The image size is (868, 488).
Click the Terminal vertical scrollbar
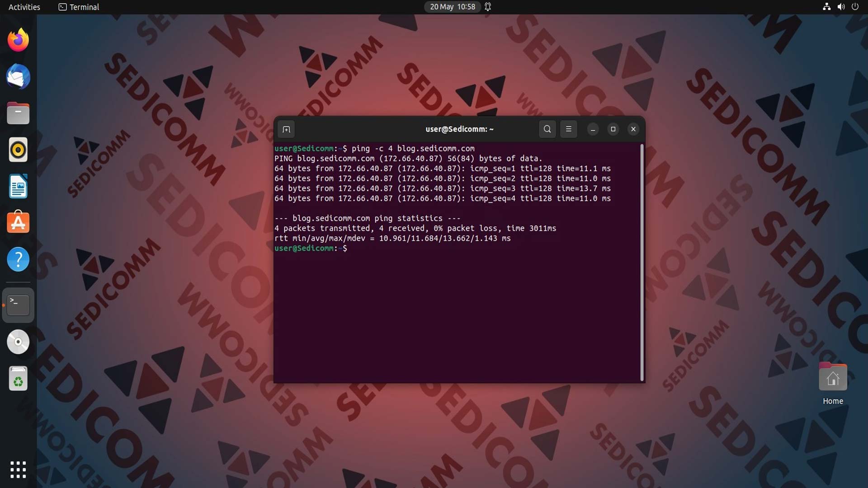point(642,262)
